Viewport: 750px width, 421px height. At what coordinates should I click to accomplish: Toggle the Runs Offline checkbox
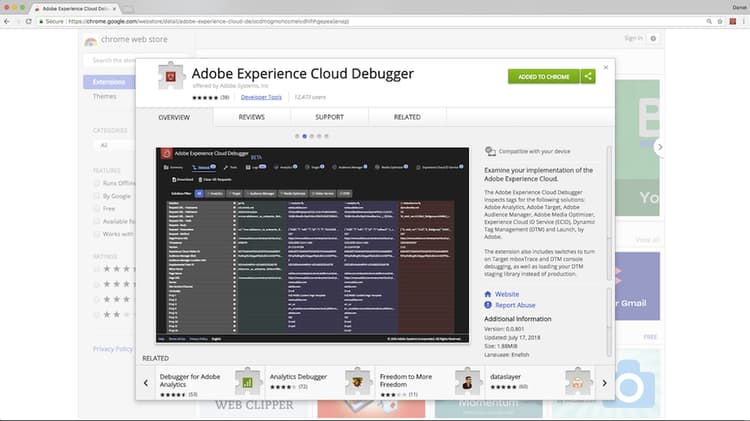(97, 183)
